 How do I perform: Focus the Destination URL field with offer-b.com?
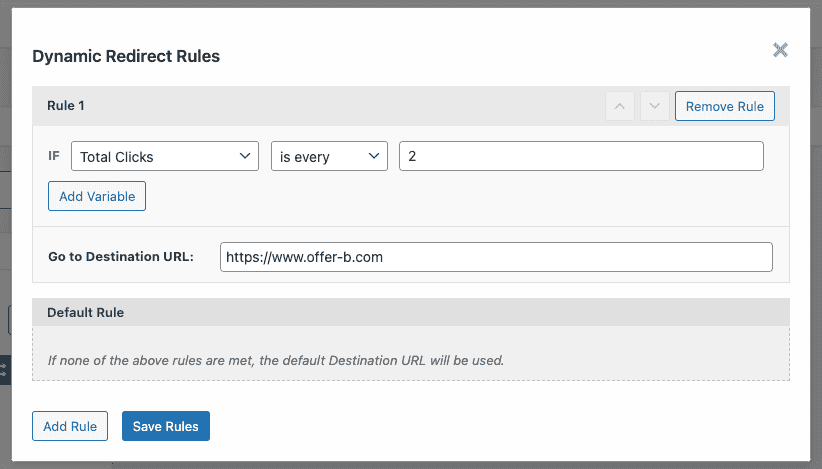coord(496,257)
